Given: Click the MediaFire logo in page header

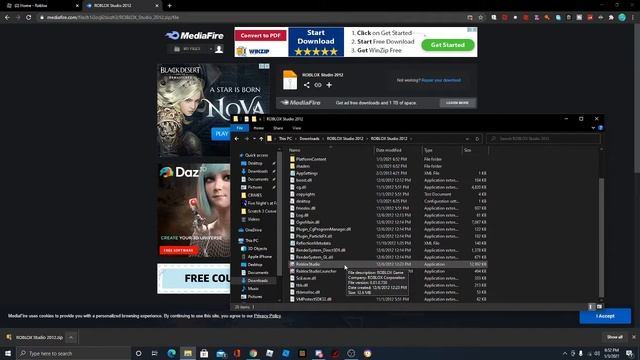Looking at the screenshot, I should tap(194, 36).
